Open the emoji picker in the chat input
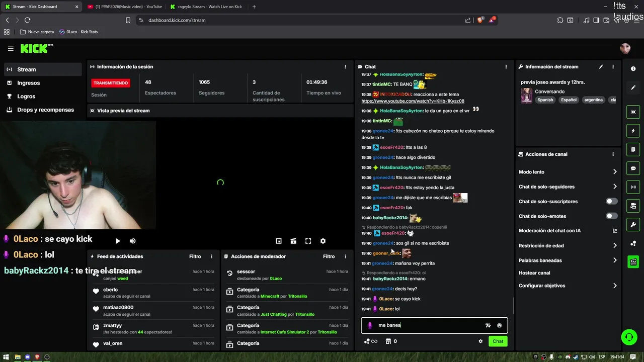Image resolution: width=644 pixels, height=362 pixels. click(x=499, y=325)
